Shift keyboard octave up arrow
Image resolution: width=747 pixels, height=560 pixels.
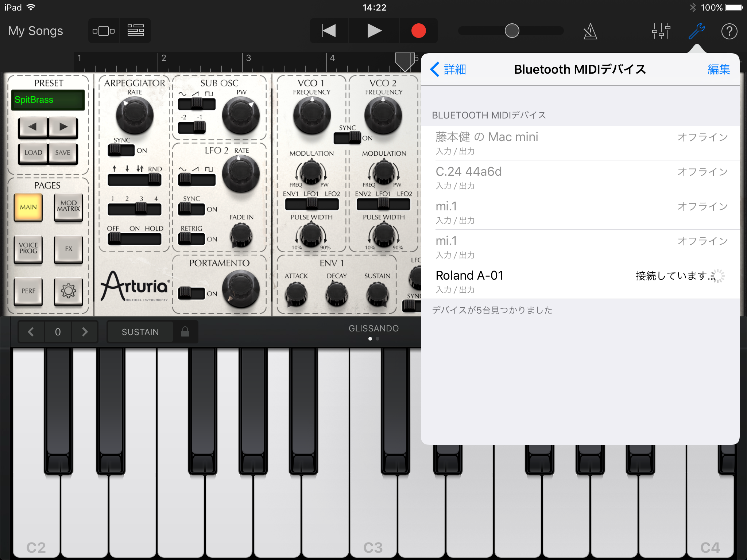tap(85, 332)
